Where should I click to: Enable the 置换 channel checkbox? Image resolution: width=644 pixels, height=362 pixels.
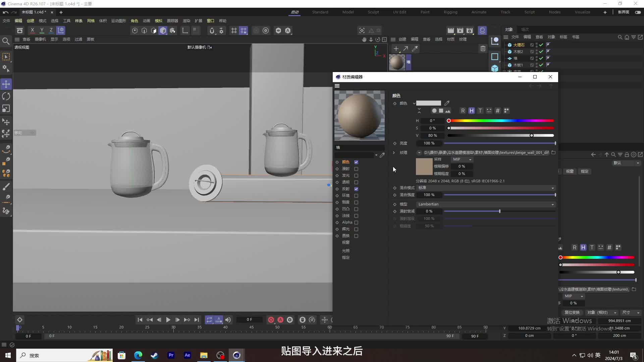pos(356,236)
